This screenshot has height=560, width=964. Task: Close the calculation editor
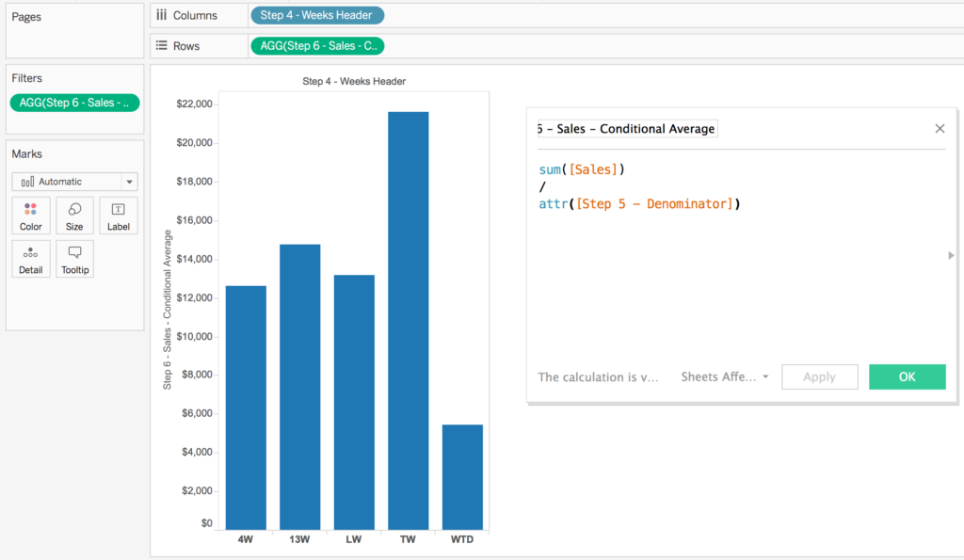[939, 128]
